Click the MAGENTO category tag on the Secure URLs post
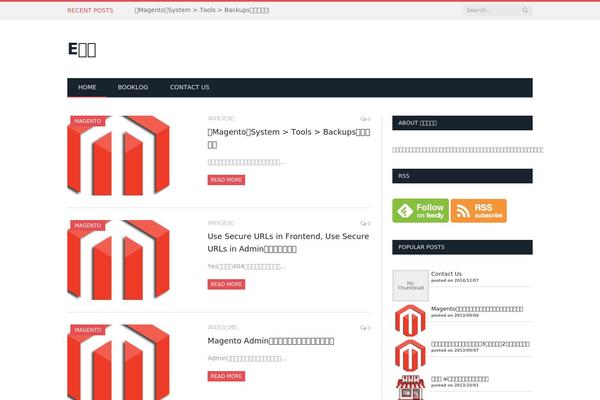The image size is (600, 400). [x=88, y=225]
